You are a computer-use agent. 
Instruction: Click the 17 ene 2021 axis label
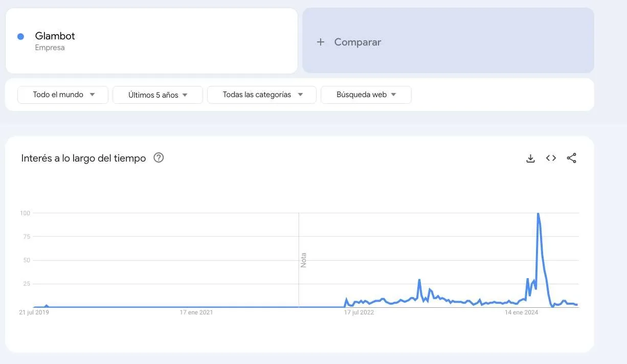coord(196,312)
